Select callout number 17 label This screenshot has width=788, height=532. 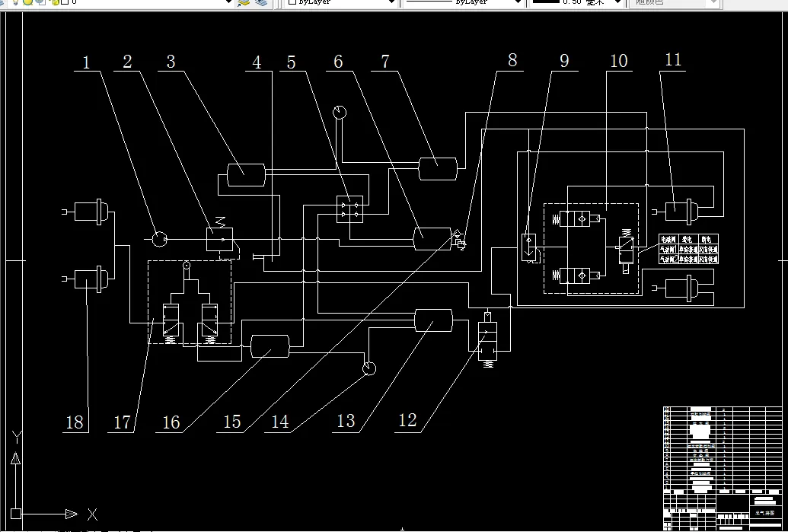click(x=122, y=422)
